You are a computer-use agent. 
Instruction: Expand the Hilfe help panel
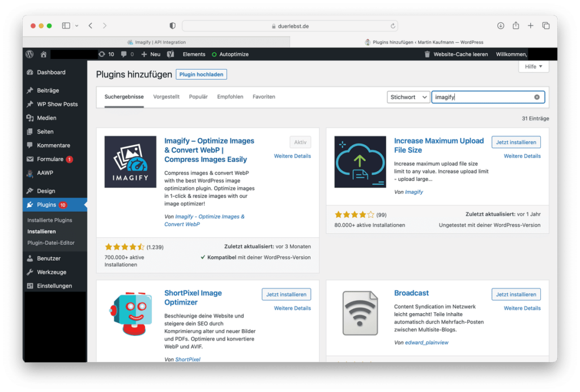tap(534, 67)
